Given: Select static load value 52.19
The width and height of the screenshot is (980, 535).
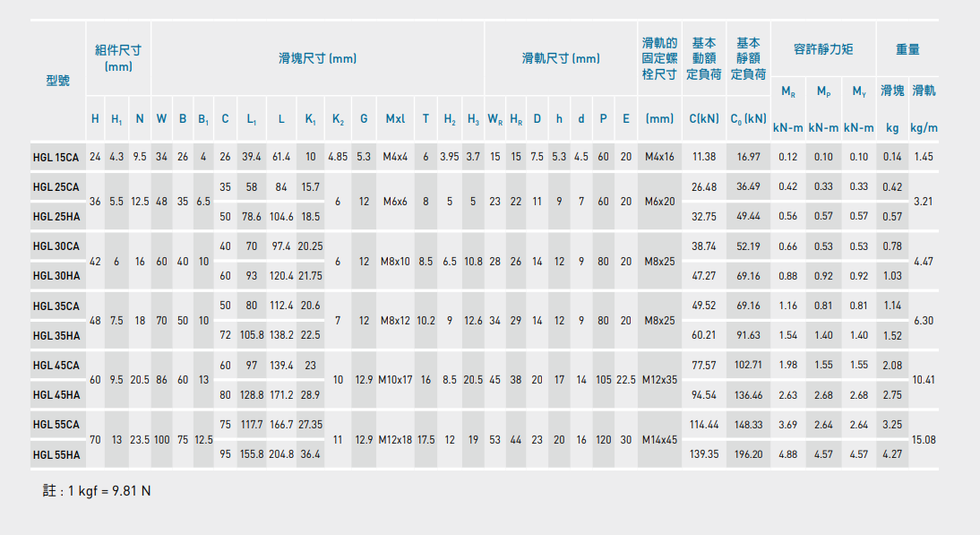Looking at the screenshot, I should 748,246.
